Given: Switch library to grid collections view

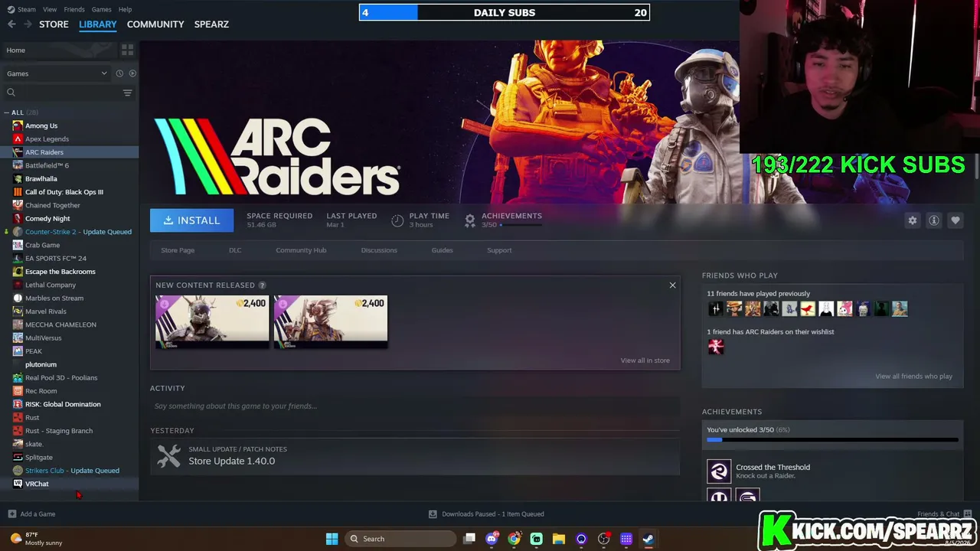Looking at the screenshot, I should pyautogui.click(x=127, y=50).
